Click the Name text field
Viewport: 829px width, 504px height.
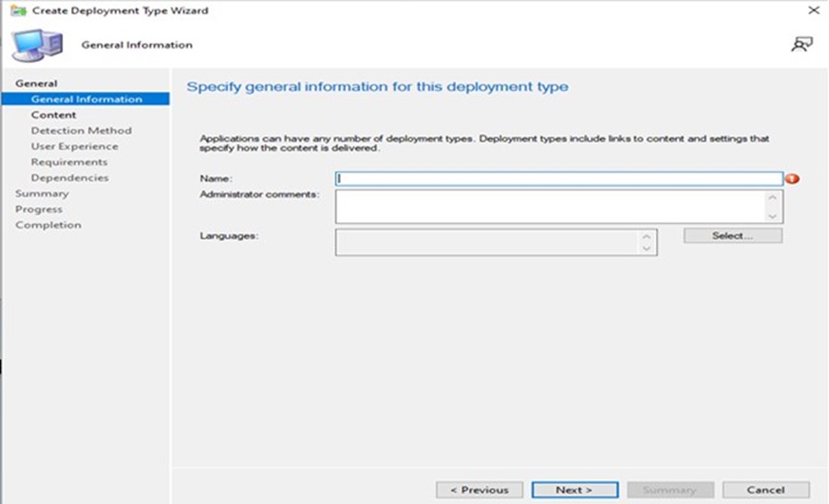click(x=558, y=177)
